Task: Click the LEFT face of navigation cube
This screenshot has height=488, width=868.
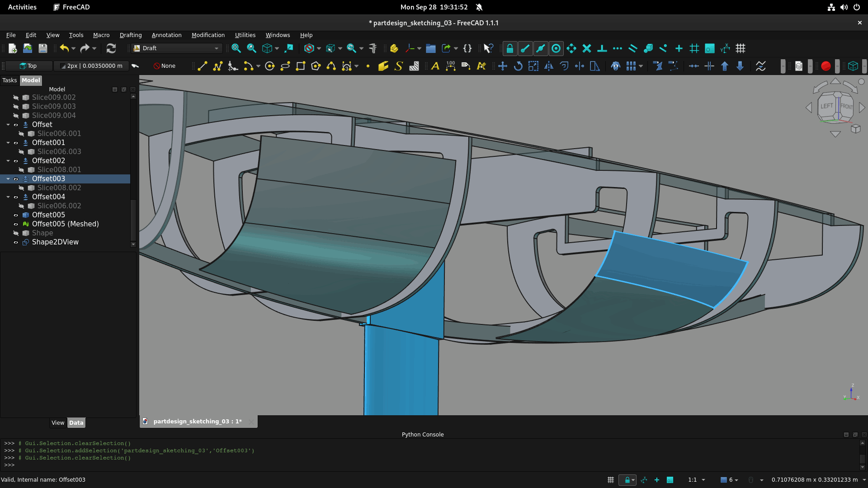Action: (x=826, y=106)
